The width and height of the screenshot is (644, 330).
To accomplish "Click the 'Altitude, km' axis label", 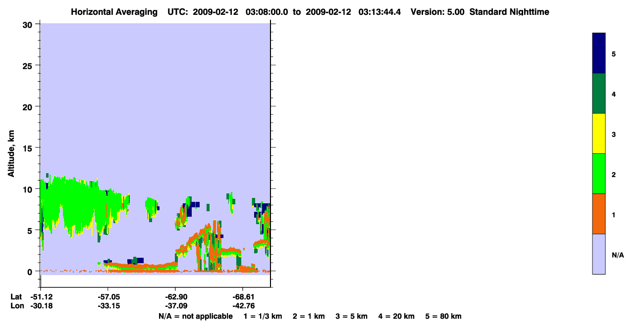I will pos(11,154).
